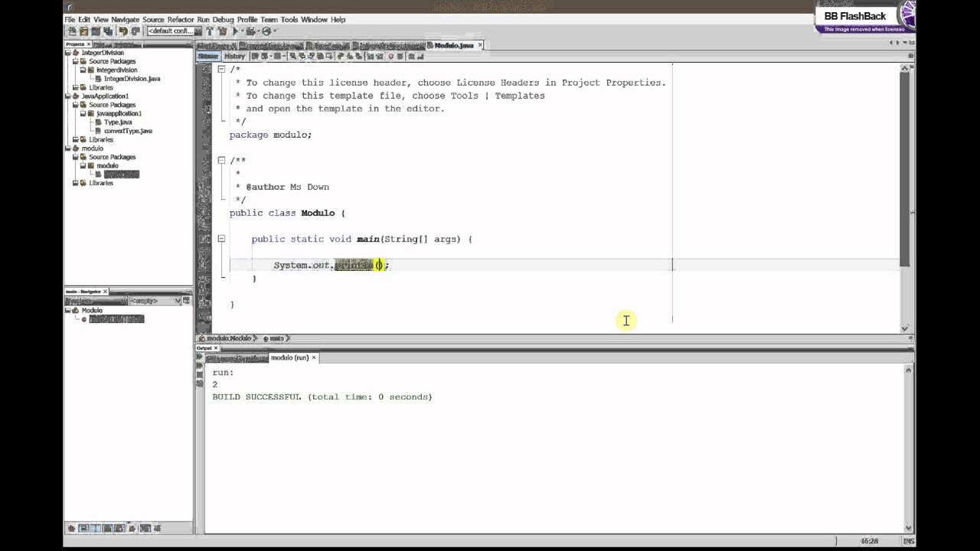Open the Window menu
Viewport: 980px width, 551px height.
pos(314,19)
